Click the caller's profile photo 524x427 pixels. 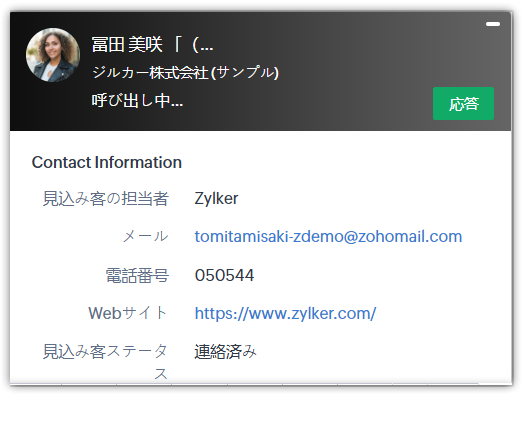pyautogui.click(x=53, y=55)
